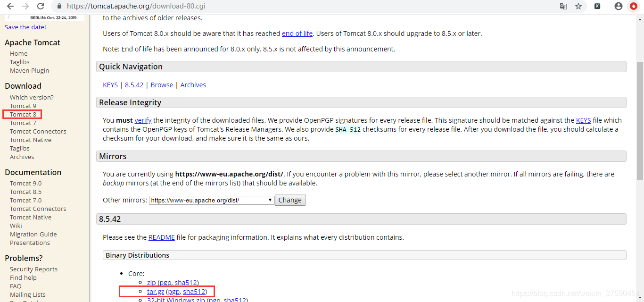Click the browser forward arrow
This screenshot has width=644, height=302.
(x=25, y=6)
